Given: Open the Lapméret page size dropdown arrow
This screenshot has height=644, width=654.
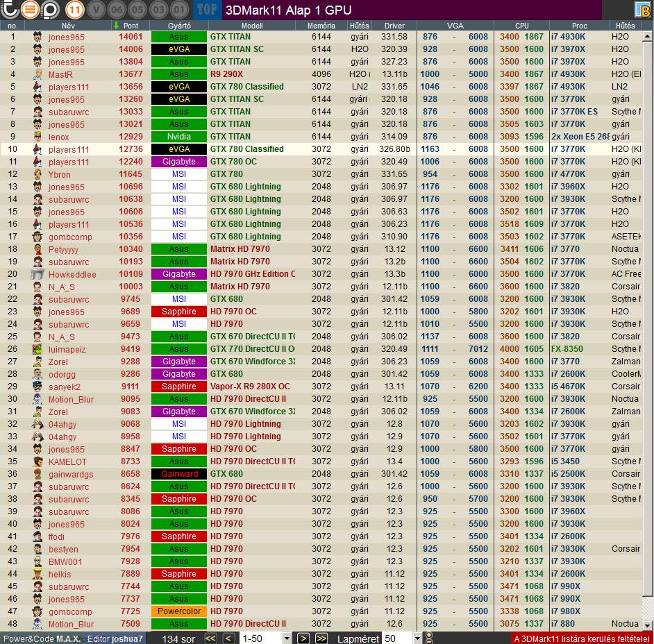Looking at the screenshot, I should point(417,638).
